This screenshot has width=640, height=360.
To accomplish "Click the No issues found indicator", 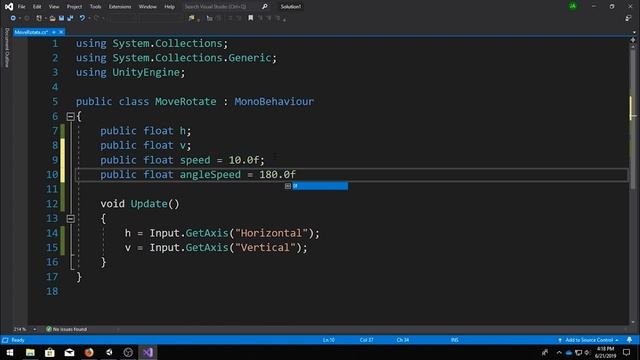I will pos(67,329).
